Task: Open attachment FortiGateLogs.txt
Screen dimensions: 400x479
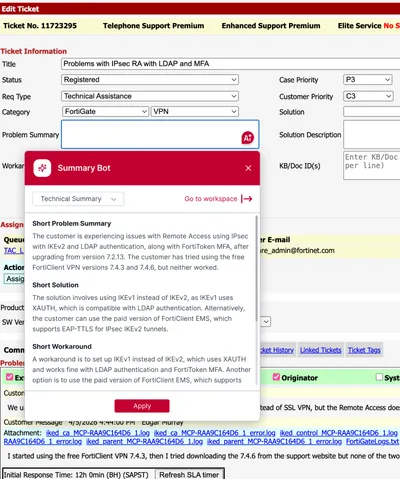Action: coord(372,441)
